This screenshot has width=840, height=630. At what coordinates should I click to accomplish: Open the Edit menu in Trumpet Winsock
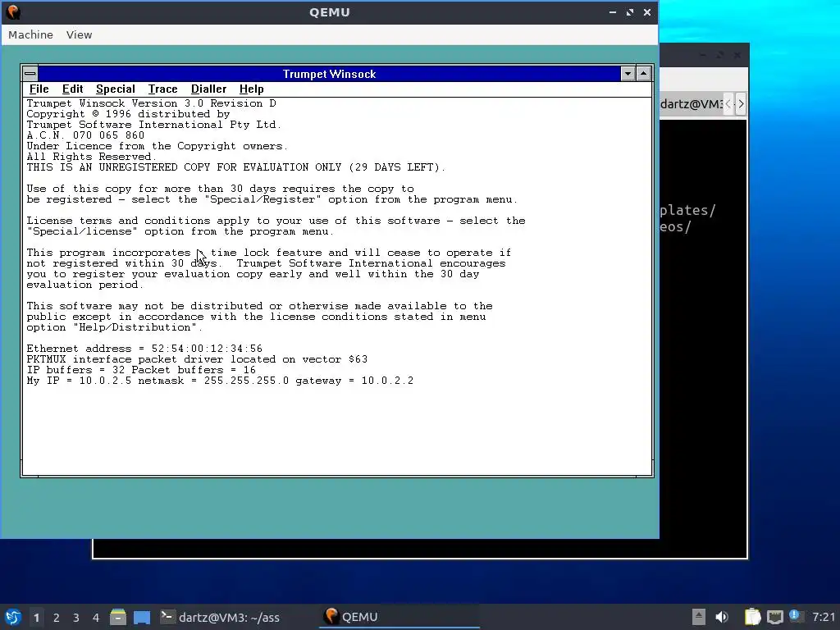pyautogui.click(x=72, y=89)
